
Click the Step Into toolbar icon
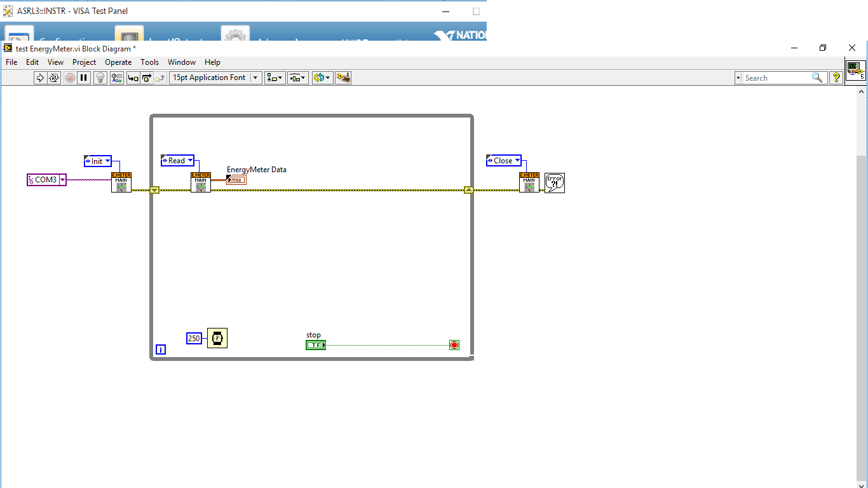[133, 78]
